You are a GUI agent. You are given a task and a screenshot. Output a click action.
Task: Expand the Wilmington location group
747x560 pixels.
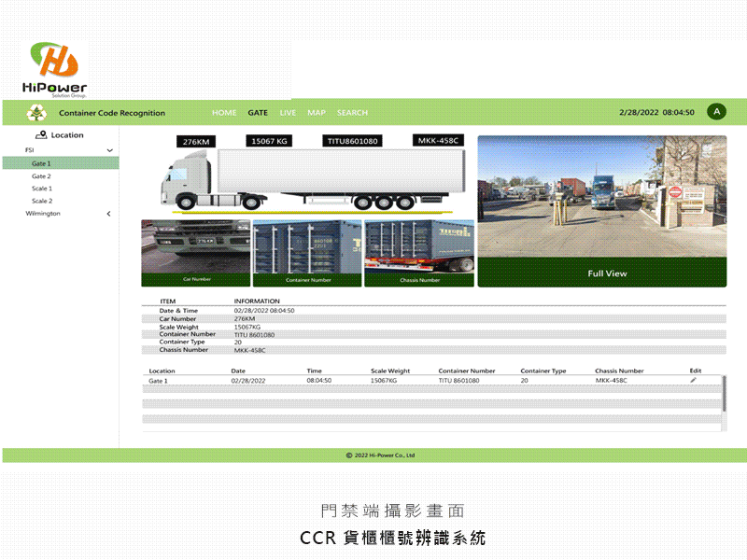click(109, 214)
